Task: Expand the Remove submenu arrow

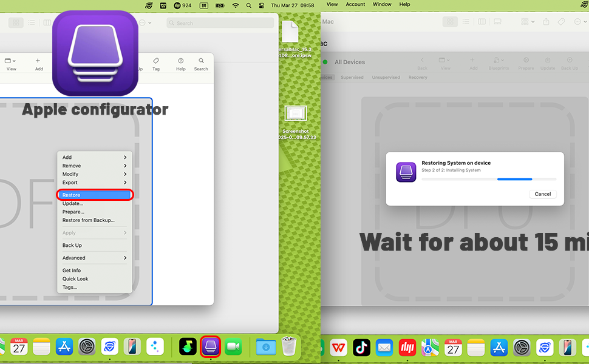Action: pyautogui.click(x=125, y=166)
